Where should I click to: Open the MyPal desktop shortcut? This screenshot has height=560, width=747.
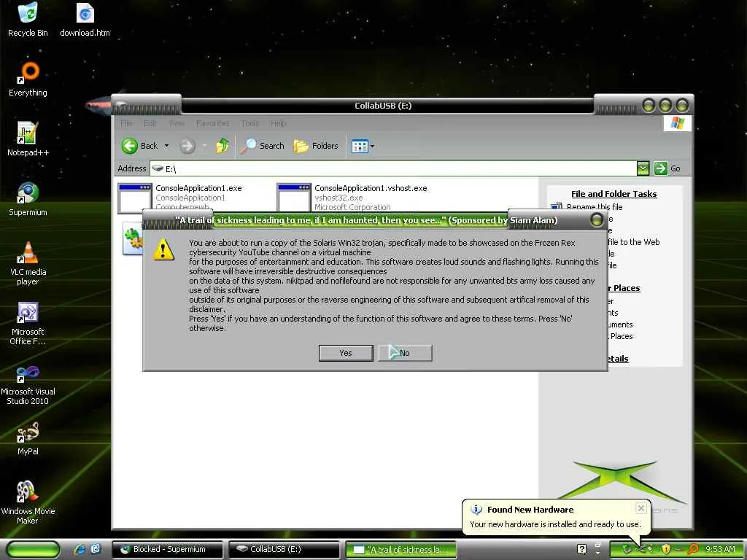(x=28, y=438)
